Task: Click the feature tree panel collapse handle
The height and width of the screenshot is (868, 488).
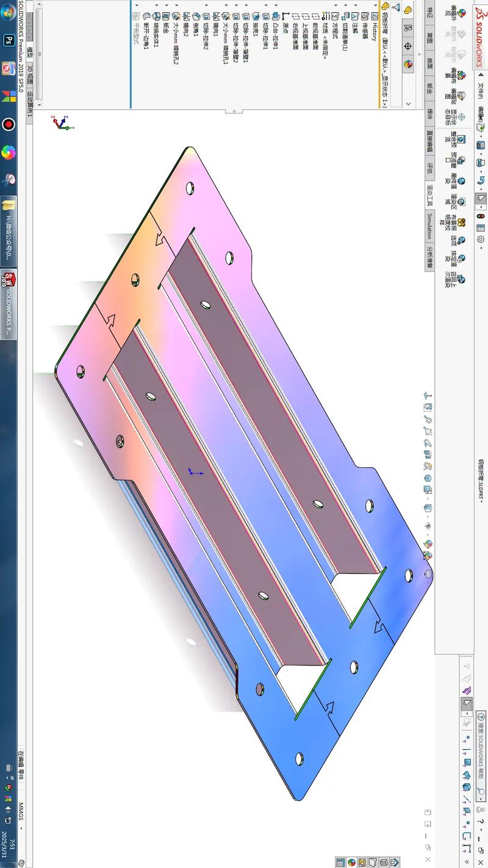Action: (x=234, y=111)
